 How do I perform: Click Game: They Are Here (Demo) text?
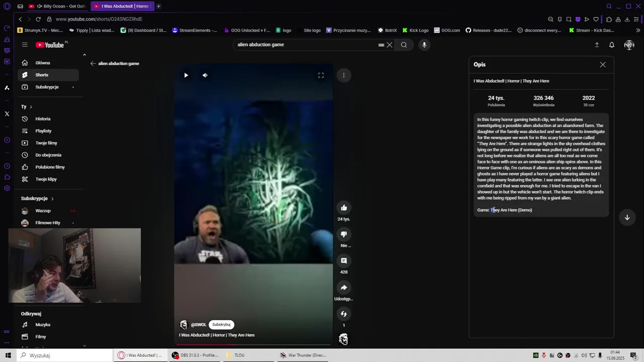(505, 210)
